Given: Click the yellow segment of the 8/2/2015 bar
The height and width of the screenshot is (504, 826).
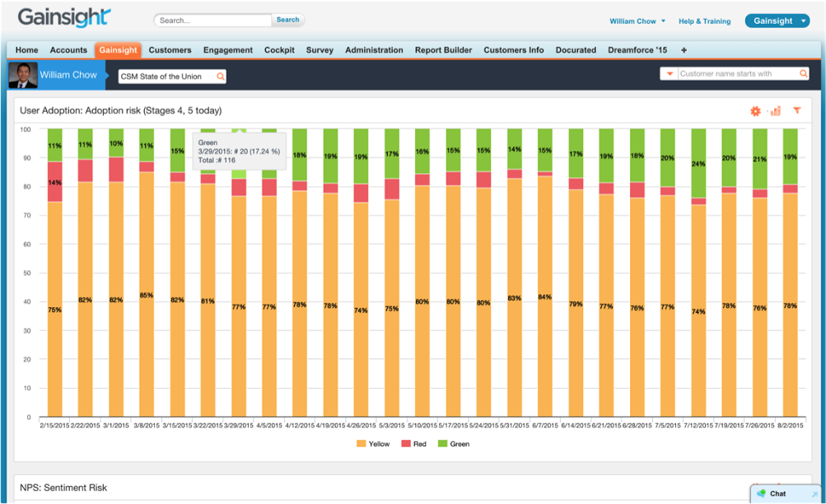Looking at the screenshot, I should [790, 305].
